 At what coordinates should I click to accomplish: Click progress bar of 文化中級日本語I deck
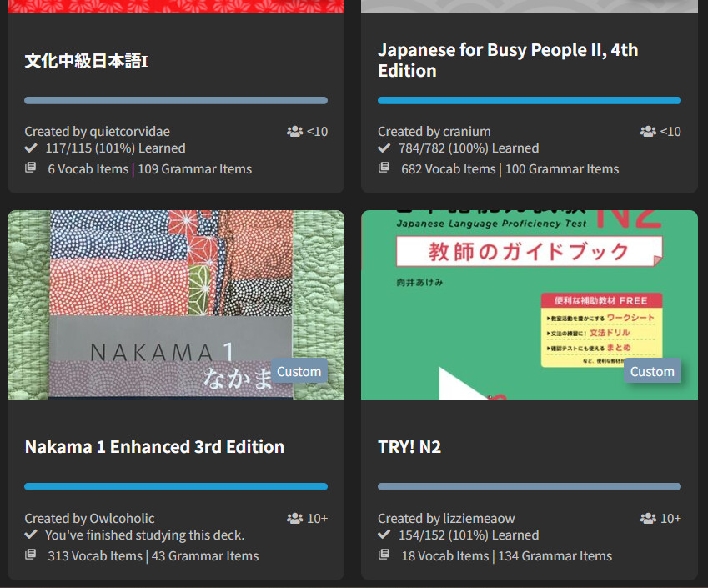(x=176, y=100)
